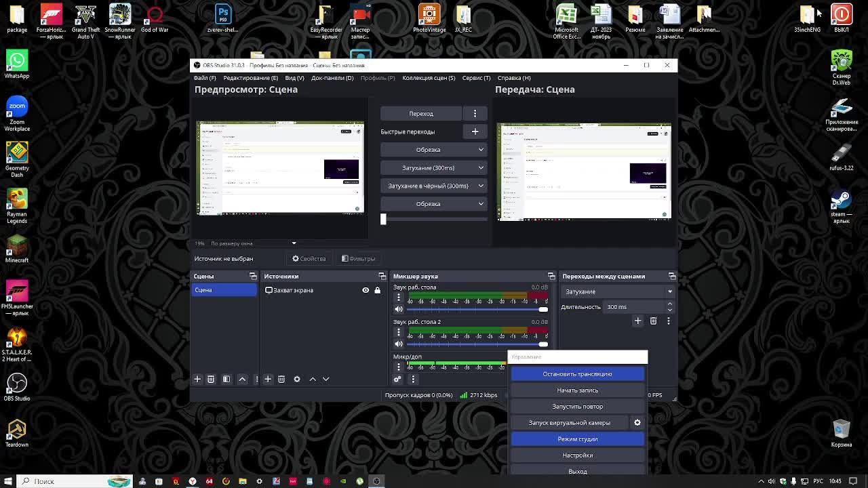Undock the Микшер звука panel
This screenshot has width=868, height=488.
[551, 276]
